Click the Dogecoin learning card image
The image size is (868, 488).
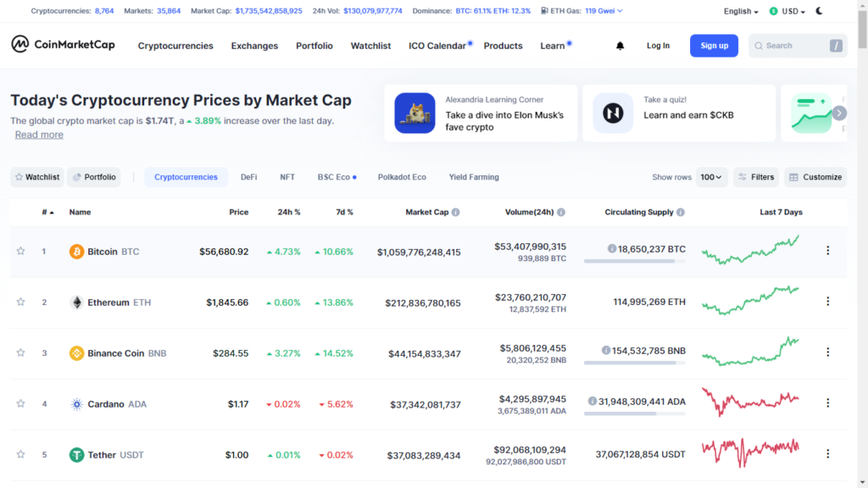coord(415,114)
